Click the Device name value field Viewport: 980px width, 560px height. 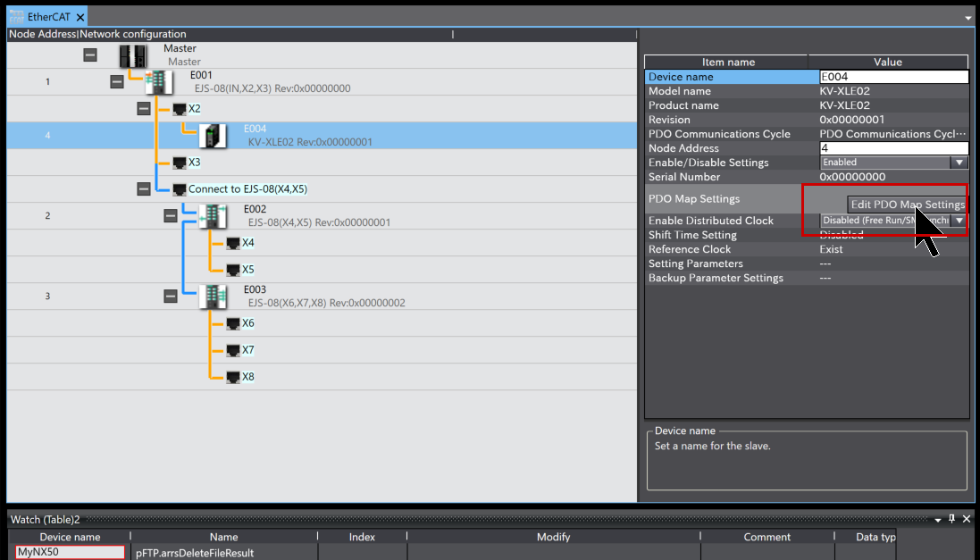pos(893,77)
